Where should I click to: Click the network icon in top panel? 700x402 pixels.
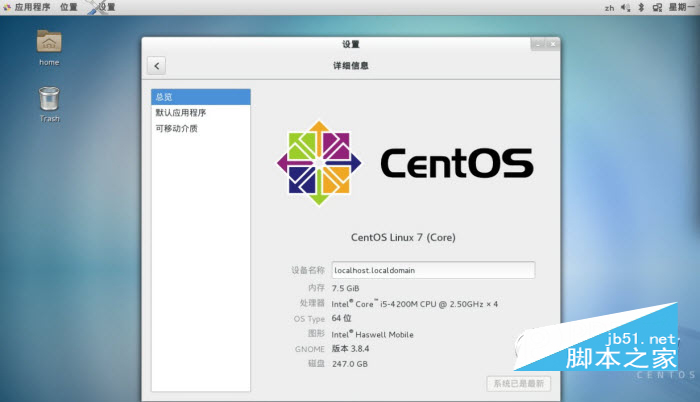(x=657, y=7)
